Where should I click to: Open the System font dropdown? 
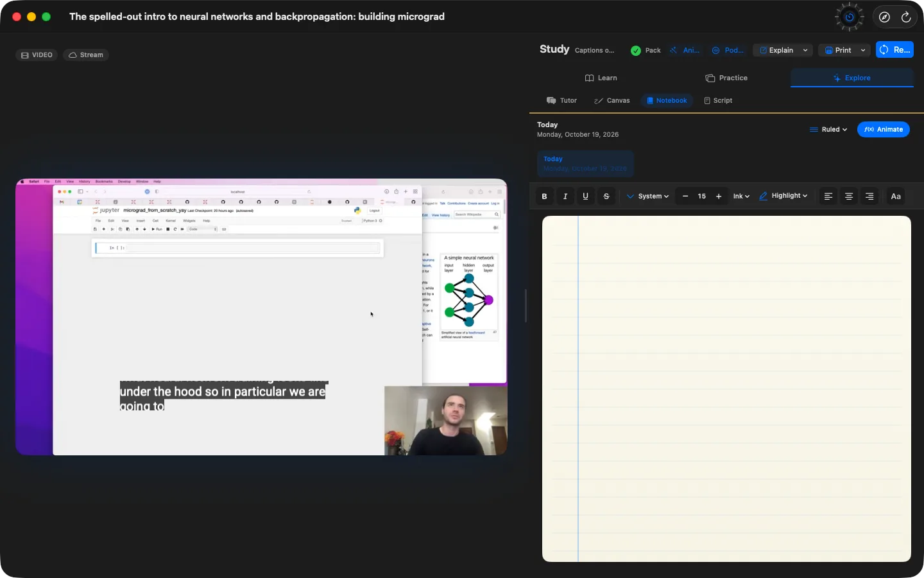click(648, 197)
